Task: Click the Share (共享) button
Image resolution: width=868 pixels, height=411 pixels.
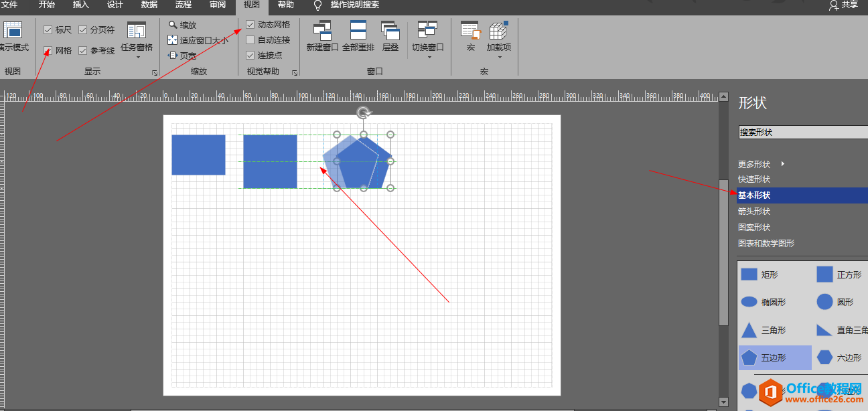Action: click(x=843, y=5)
